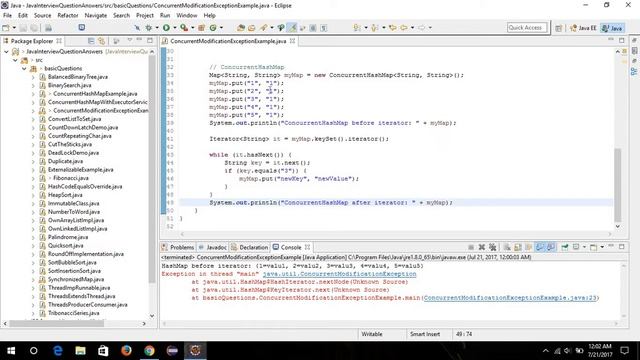The height and width of the screenshot is (360, 640).
Task: Create a new Java package via toolbar icon
Action: 201,28
